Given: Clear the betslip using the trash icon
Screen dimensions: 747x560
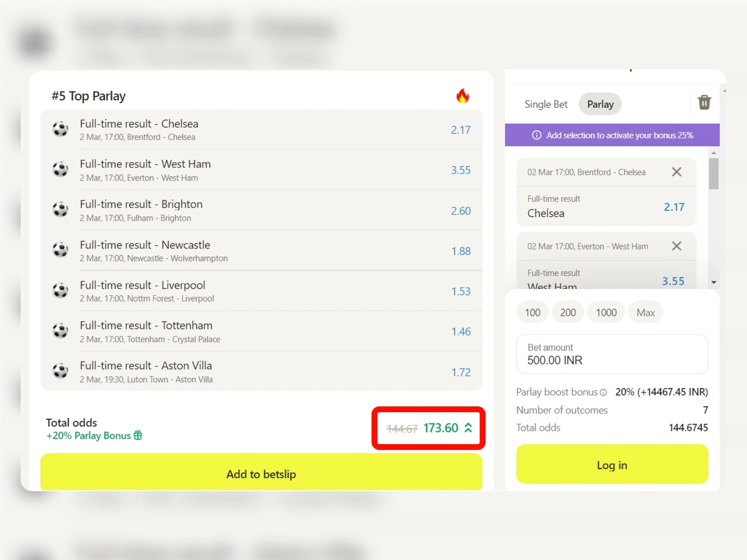Looking at the screenshot, I should click(704, 103).
